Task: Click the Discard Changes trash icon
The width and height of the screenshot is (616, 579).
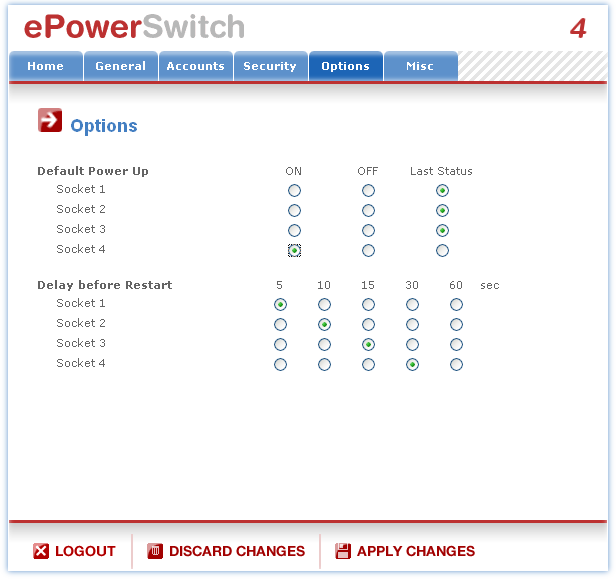Action: [x=155, y=551]
